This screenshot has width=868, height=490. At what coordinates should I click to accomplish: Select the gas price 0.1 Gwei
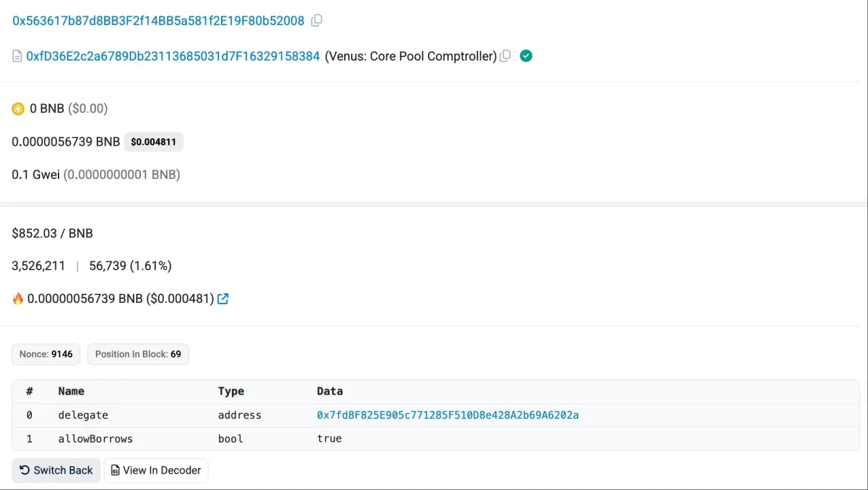coord(36,174)
